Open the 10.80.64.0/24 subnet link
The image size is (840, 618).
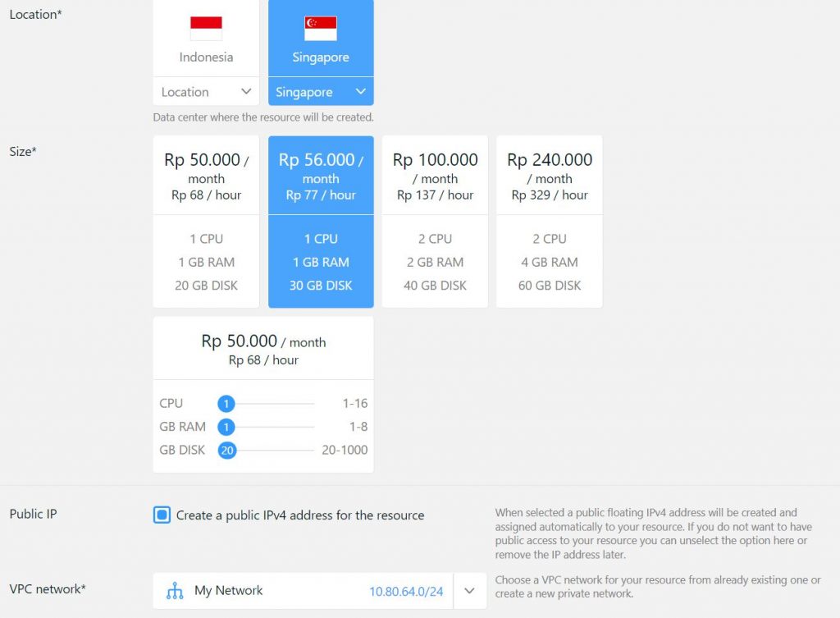(x=406, y=590)
